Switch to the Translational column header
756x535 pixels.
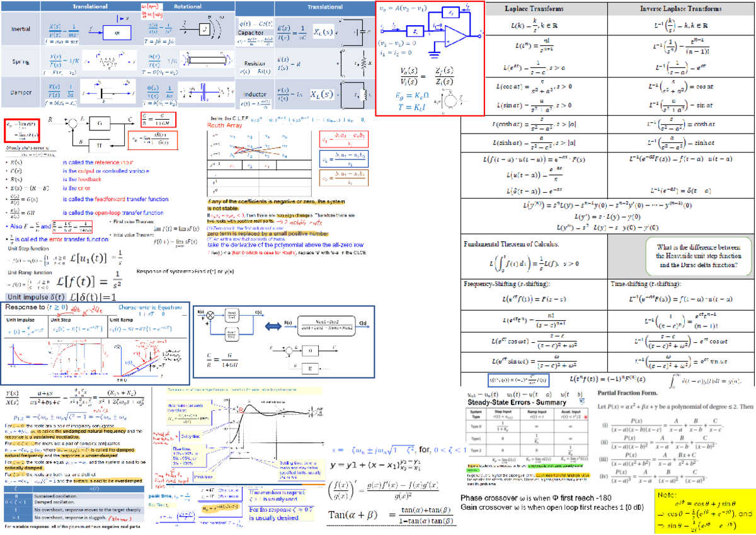coord(89,6)
